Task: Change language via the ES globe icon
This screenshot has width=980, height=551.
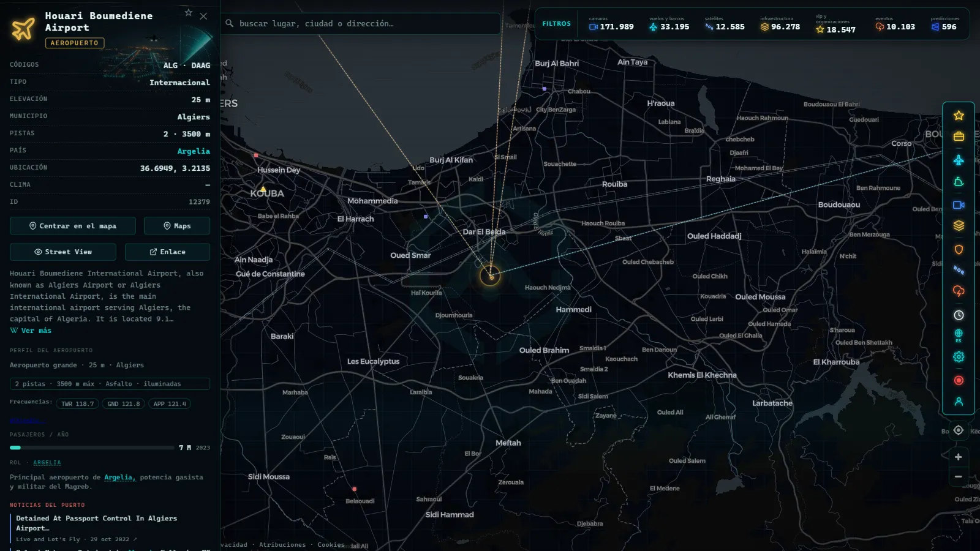Action: 959,335
